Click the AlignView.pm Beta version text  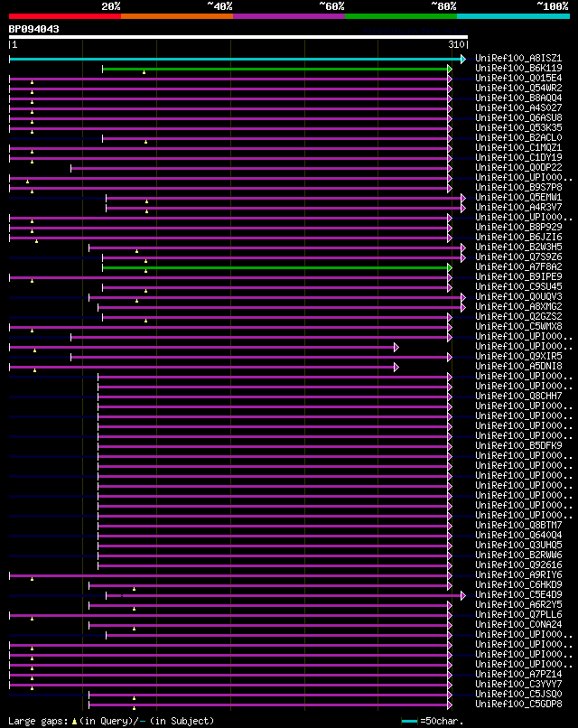415,31
